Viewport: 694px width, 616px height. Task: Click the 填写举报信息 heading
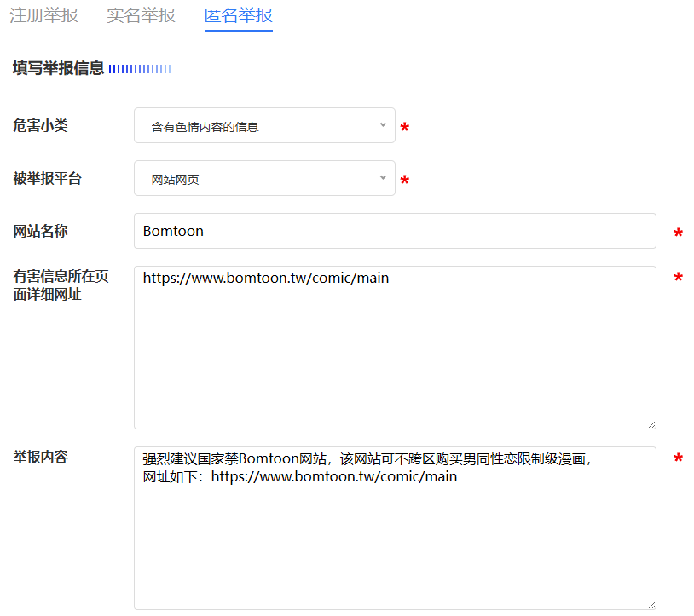(x=58, y=68)
